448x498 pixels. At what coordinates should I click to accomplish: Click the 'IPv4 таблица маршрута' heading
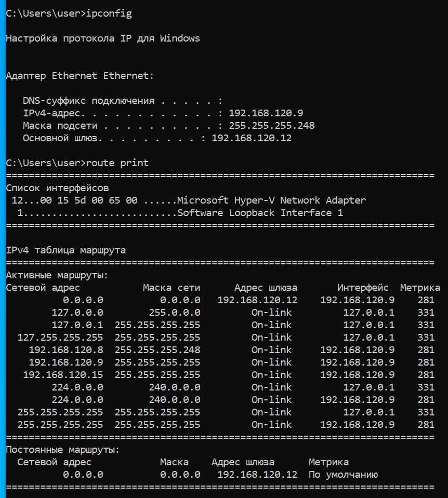(x=66, y=250)
